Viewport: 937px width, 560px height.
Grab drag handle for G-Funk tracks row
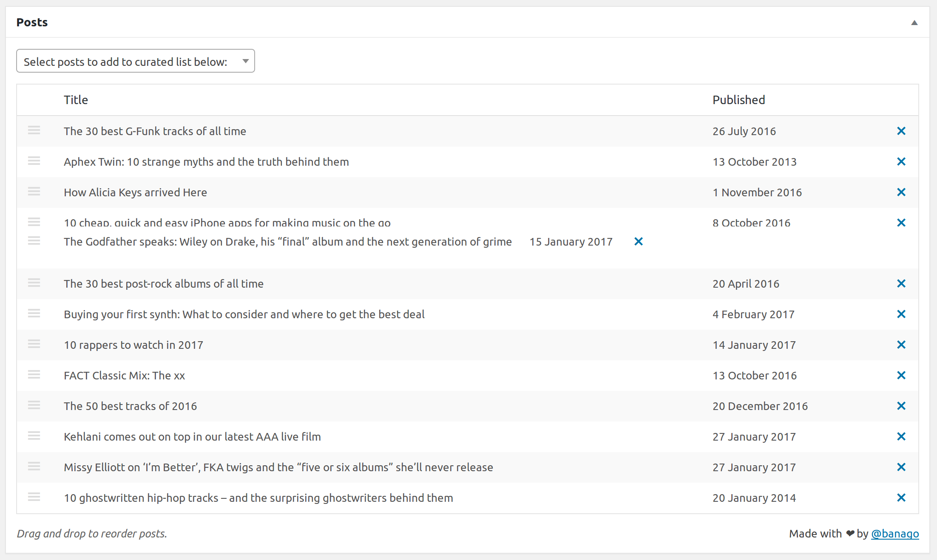point(34,130)
